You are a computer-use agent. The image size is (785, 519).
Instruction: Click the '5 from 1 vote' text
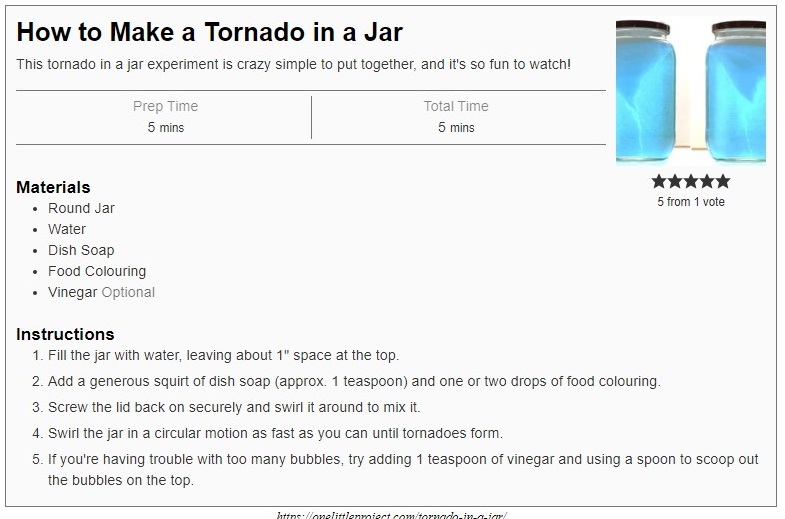(691, 202)
